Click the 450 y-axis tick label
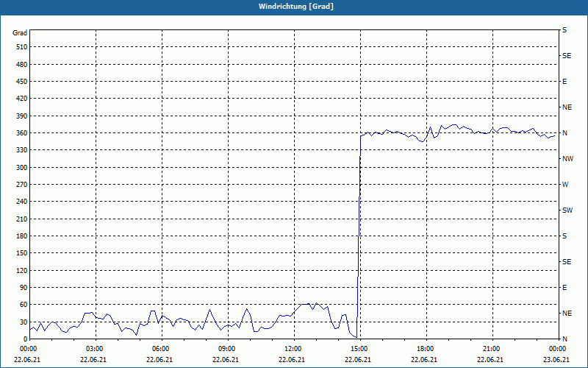This screenshot has height=368, width=588. point(21,82)
